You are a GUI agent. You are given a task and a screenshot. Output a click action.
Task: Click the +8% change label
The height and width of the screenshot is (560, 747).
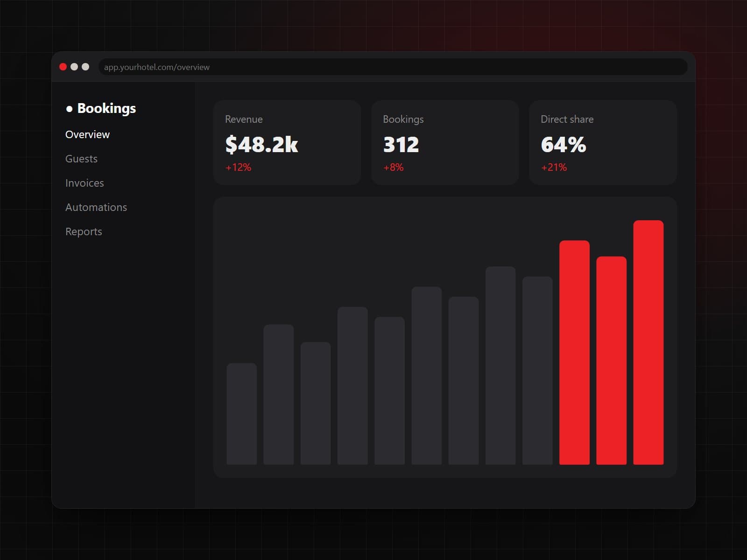click(393, 167)
